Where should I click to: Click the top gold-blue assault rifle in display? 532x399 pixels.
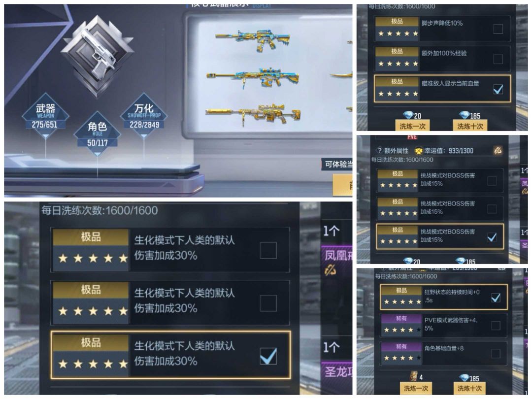253,39
